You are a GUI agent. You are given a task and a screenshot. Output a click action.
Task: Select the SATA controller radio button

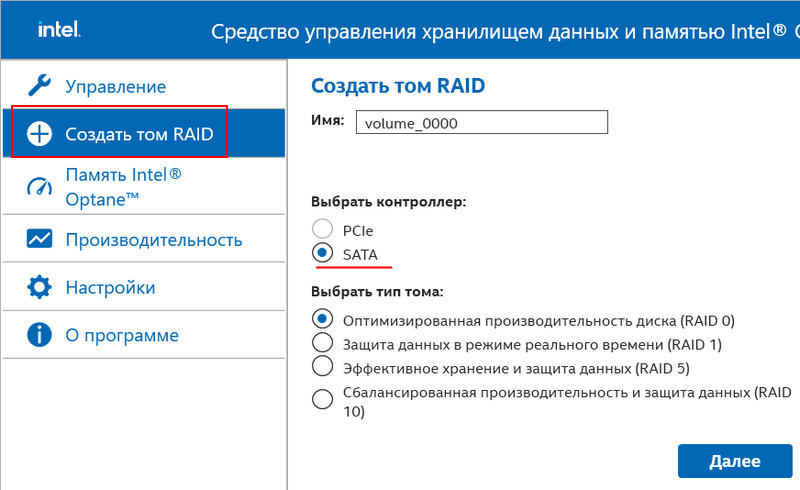coord(322,253)
